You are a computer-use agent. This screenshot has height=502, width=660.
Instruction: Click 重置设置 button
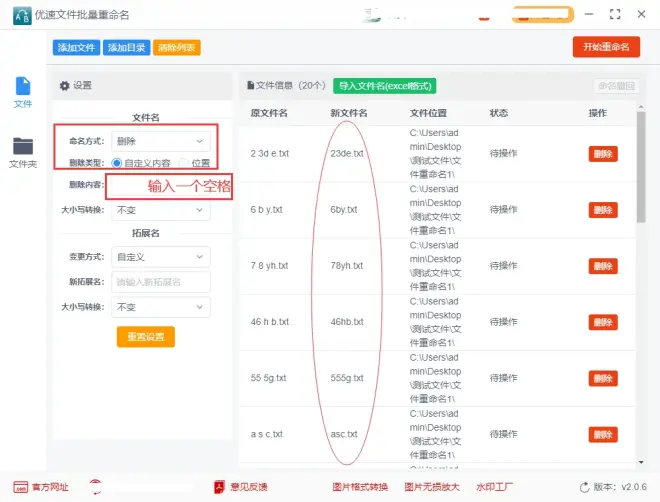[x=146, y=337]
